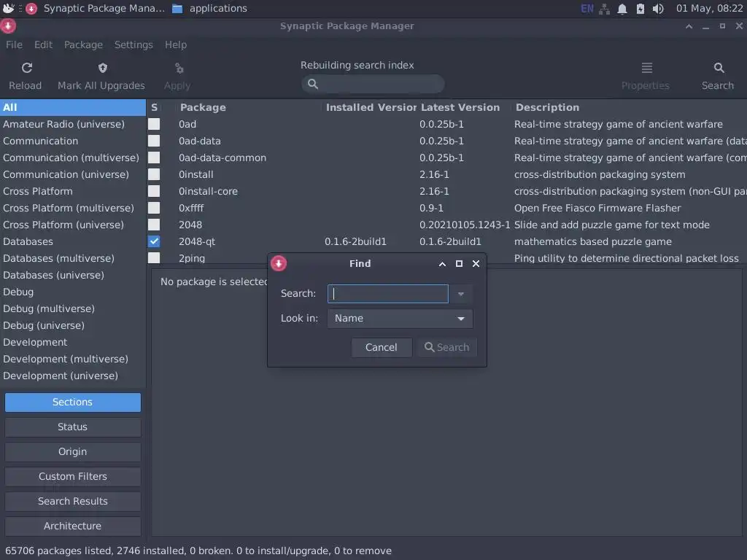Toggle checkbox for 2ping package

click(x=154, y=257)
